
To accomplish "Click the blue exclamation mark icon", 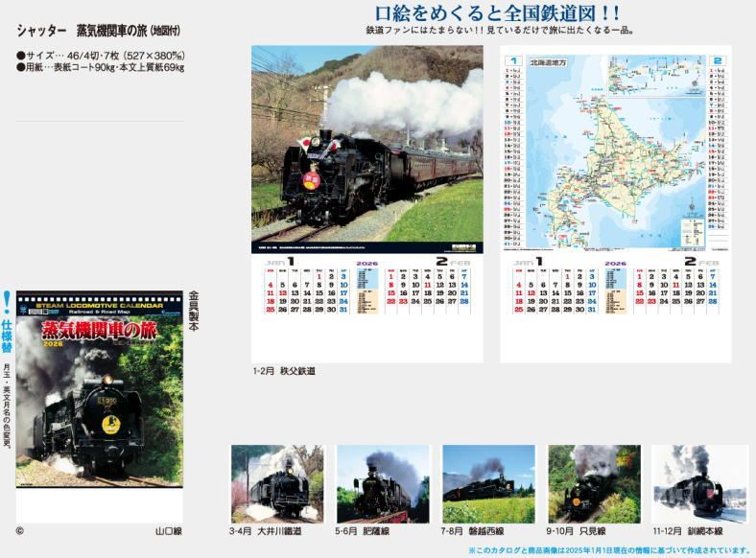I will [7, 300].
